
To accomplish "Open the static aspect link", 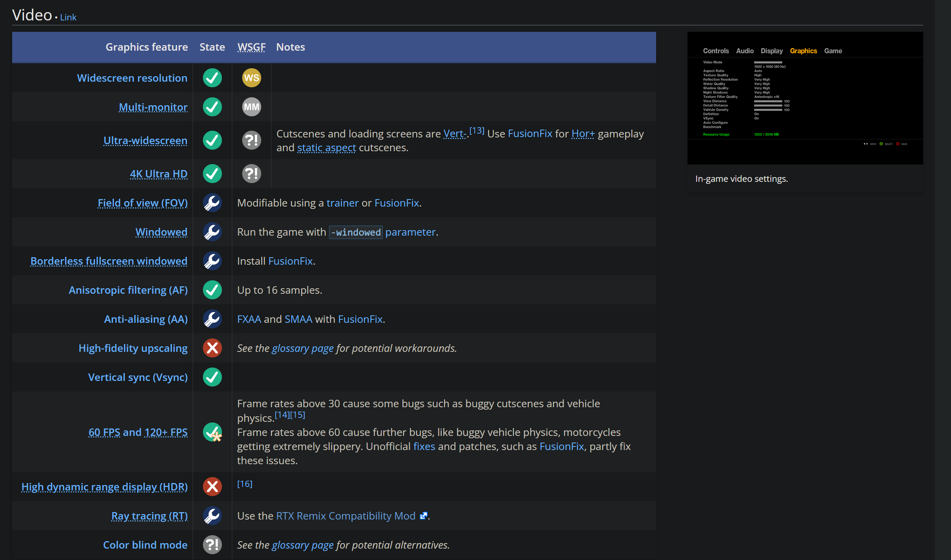I will tap(327, 147).
